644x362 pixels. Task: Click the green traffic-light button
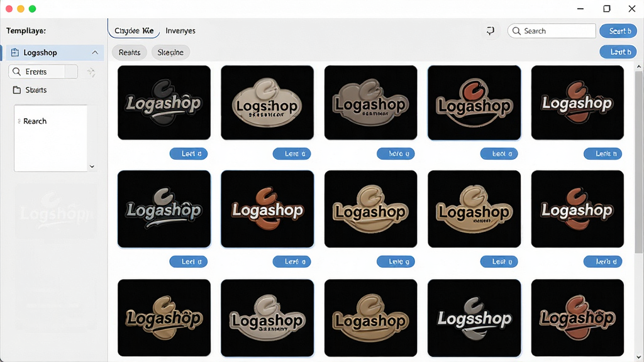point(33,9)
